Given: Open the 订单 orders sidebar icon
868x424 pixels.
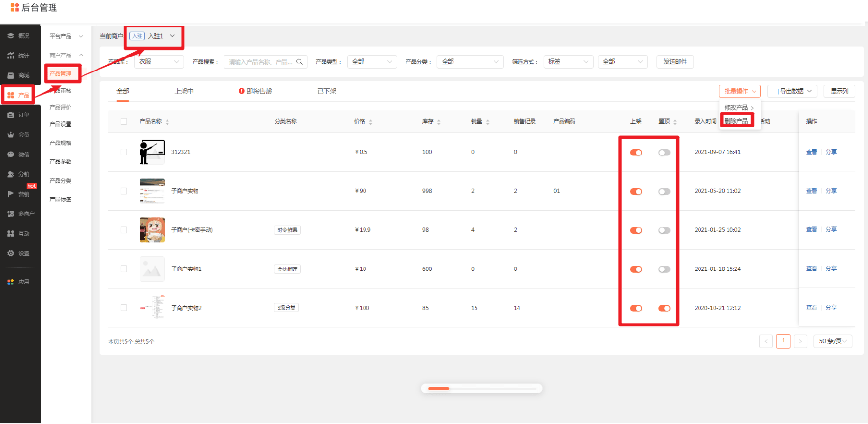Looking at the screenshot, I should pos(11,115).
